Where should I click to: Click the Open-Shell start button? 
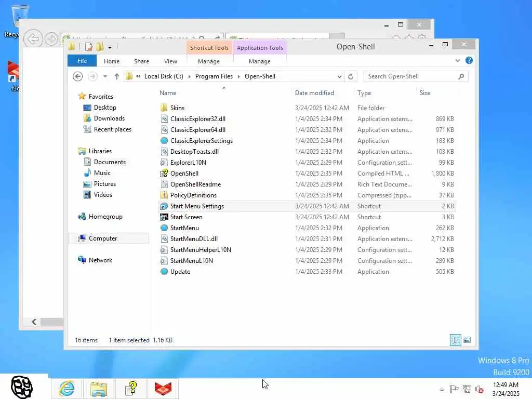click(22, 387)
